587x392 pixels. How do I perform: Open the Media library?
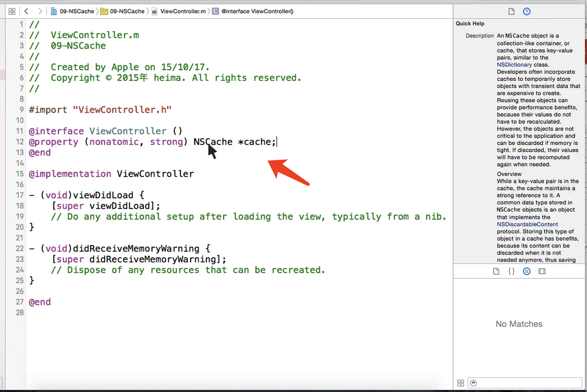point(542,271)
